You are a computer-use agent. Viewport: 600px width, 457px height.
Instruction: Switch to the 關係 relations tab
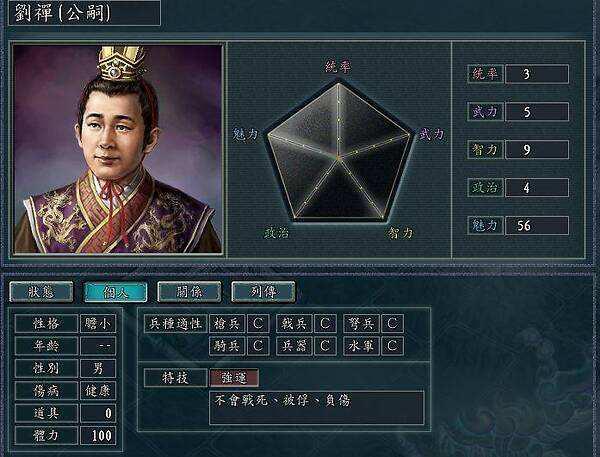click(189, 292)
